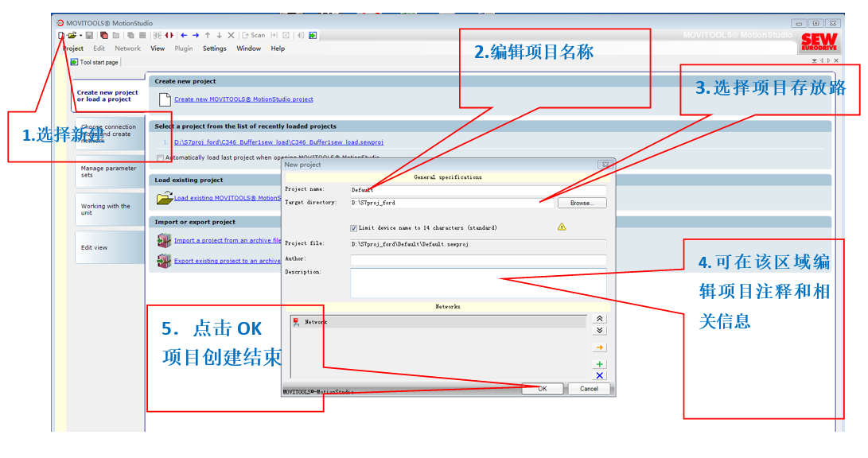Enable automatically load last project checkbox

point(160,157)
